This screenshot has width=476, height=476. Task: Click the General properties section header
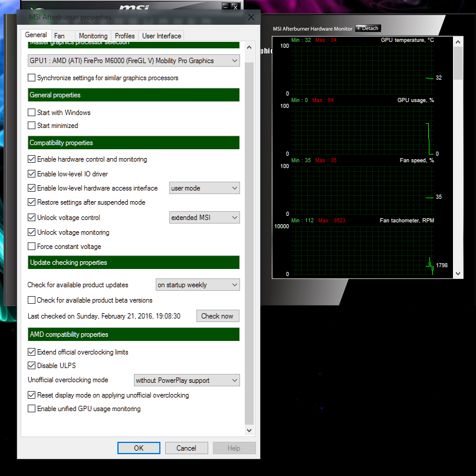pyautogui.click(x=133, y=95)
